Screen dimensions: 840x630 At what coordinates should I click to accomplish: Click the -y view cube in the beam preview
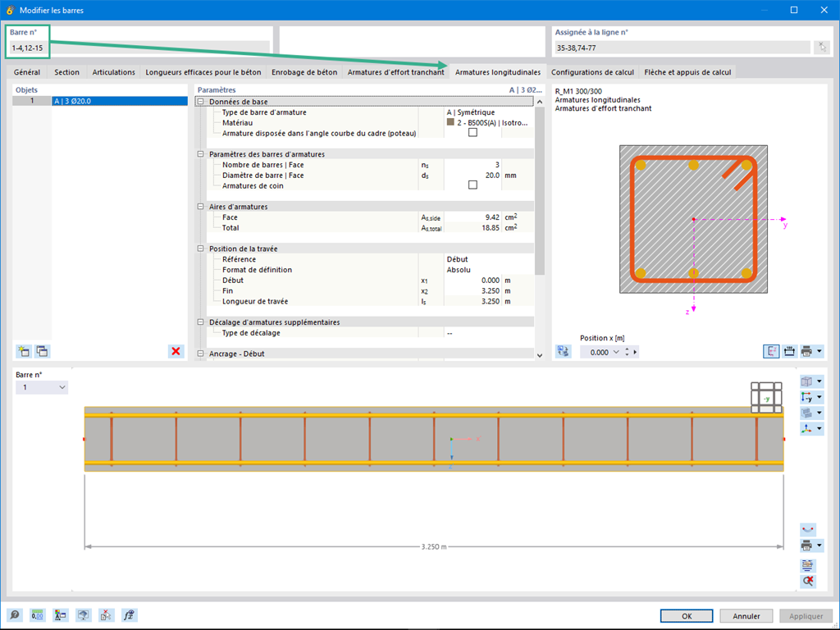[766, 398]
